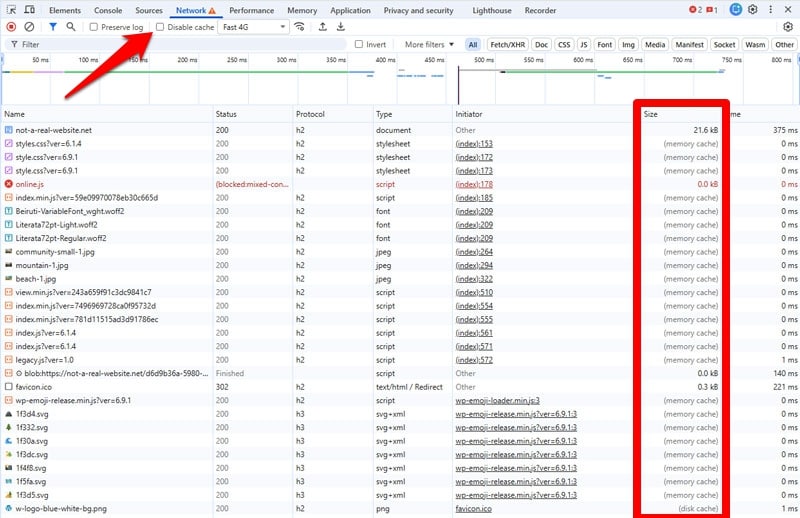Click into the Filter text field
The width and height of the screenshot is (800, 518).
176,44
